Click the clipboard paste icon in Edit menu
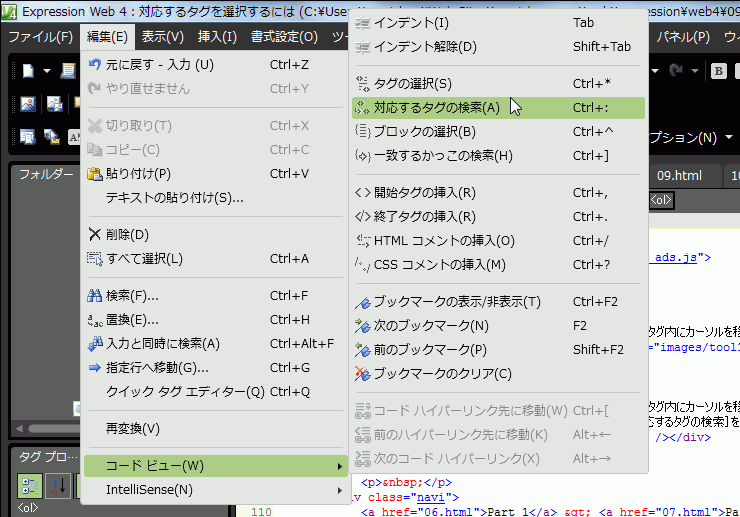740x517 pixels. [95, 174]
